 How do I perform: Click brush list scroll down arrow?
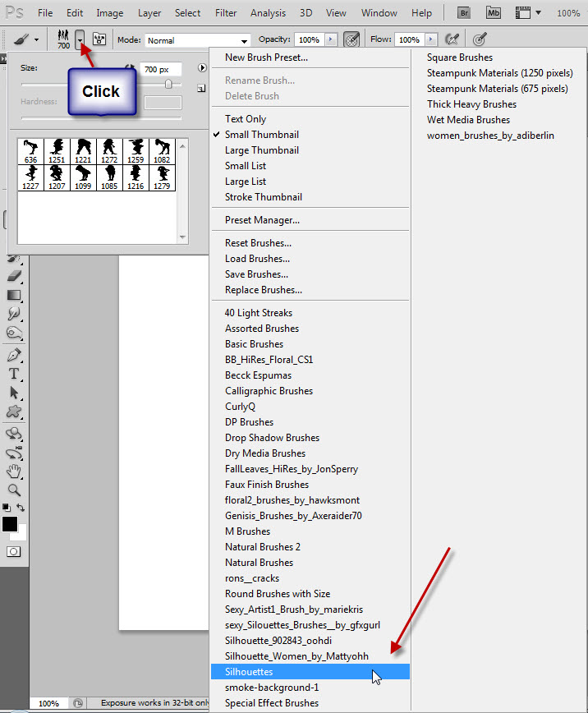182,237
